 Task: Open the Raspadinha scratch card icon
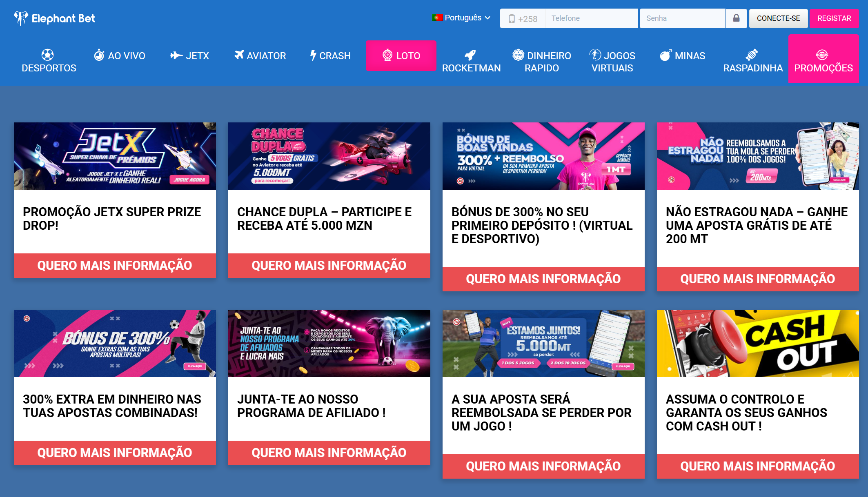coord(752,55)
